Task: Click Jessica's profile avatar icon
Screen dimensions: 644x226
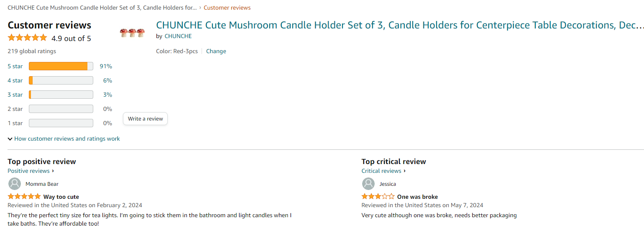Action: (368, 184)
